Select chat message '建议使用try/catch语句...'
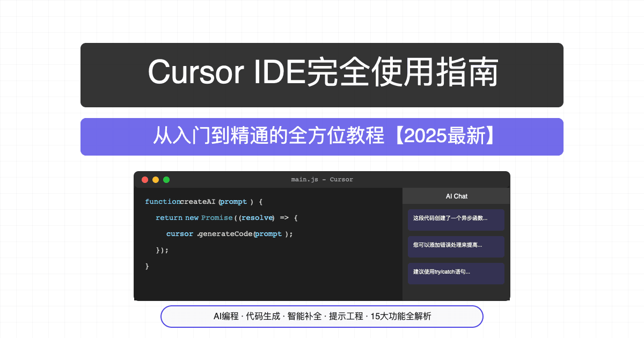The height and width of the screenshot is (338, 644). [x=456, y=274]
